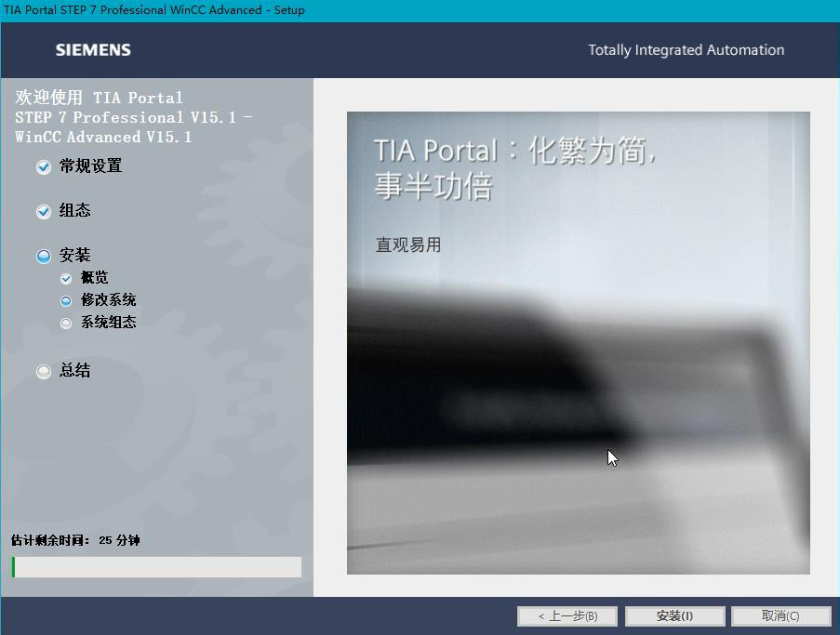Click the checkmark icon next to 概览
Image resolution: width=840 pixels, height=635 pixels.
tap(66, 278)
